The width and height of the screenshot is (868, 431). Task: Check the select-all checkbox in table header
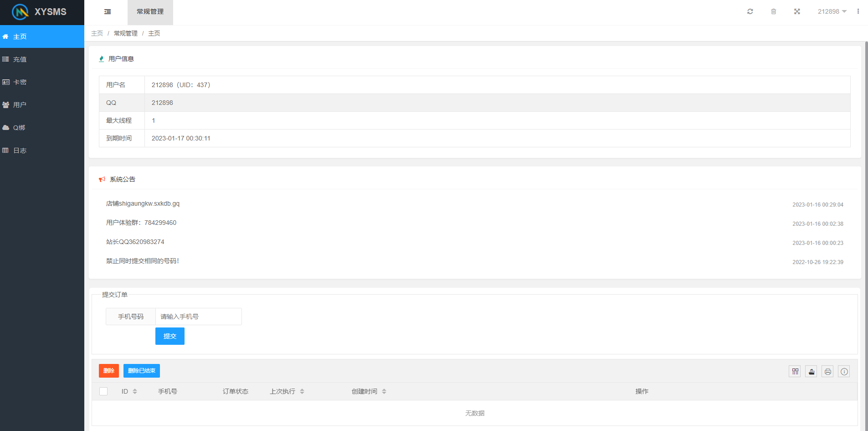(x=103, y=391)
